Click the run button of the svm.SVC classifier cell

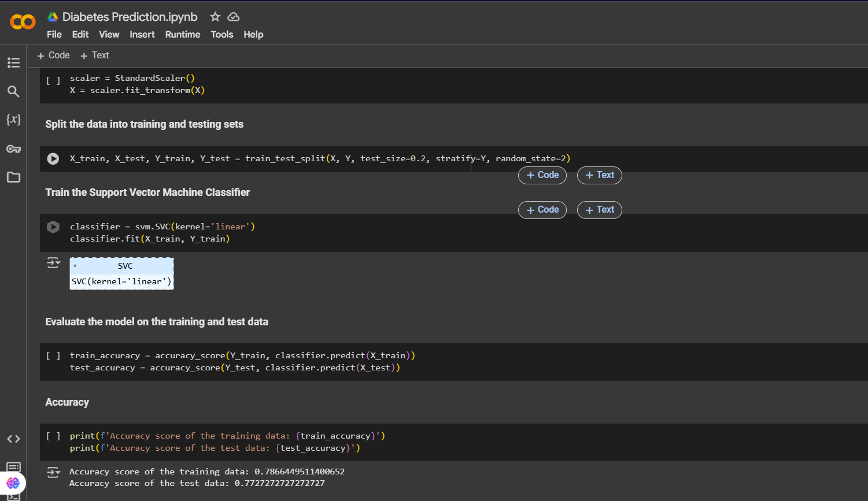pyautogui.click(x=53, y=227)
